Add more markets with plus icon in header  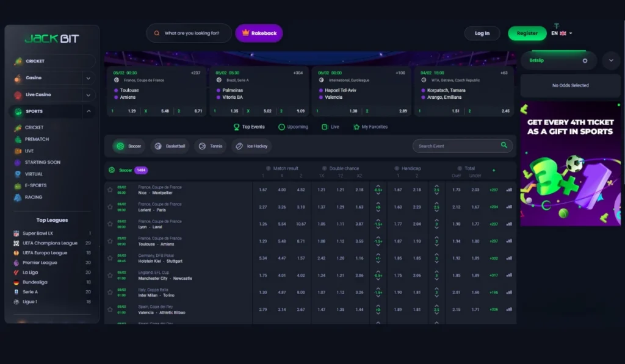pyautogui.click(x=494, y=170)
